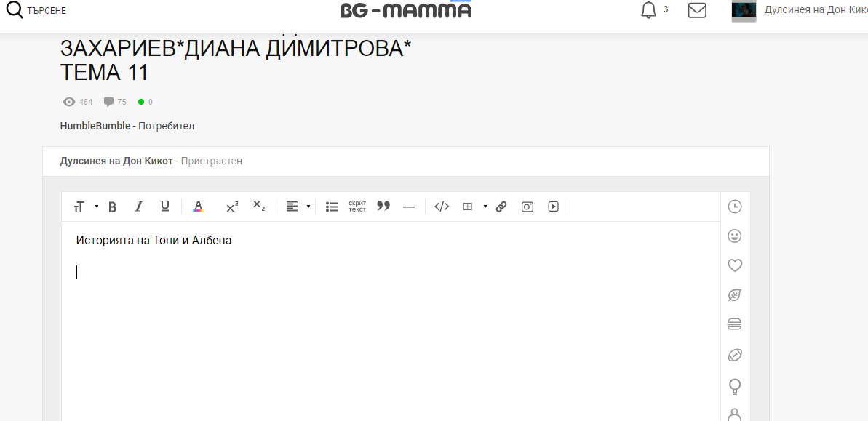Expand the text alignment dropdown

[308, 207]
